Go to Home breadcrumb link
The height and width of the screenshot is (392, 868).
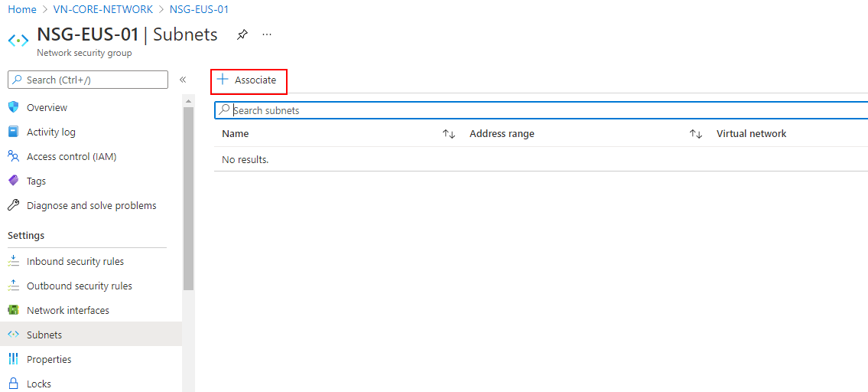coord(22,9)
